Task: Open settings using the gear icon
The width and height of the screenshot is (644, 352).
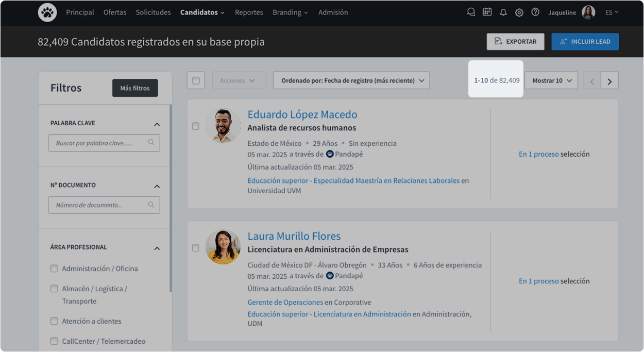Action: click(519, 12)
